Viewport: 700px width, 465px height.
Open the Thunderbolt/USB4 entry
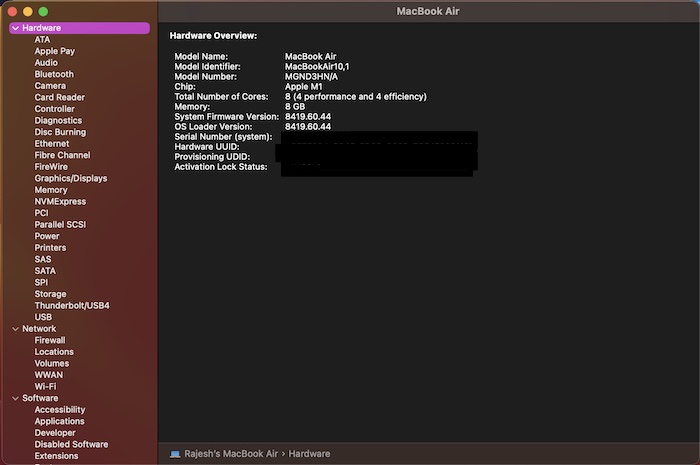[72, 306]
